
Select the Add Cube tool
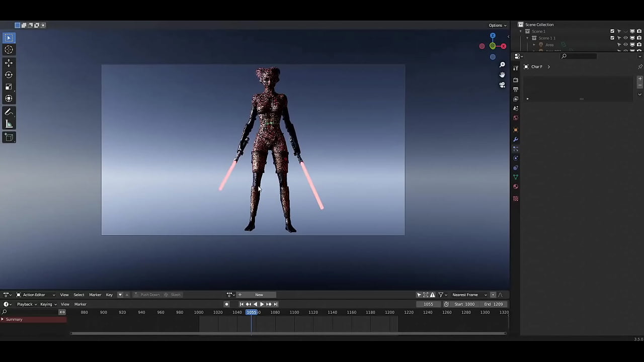(9, 137)
